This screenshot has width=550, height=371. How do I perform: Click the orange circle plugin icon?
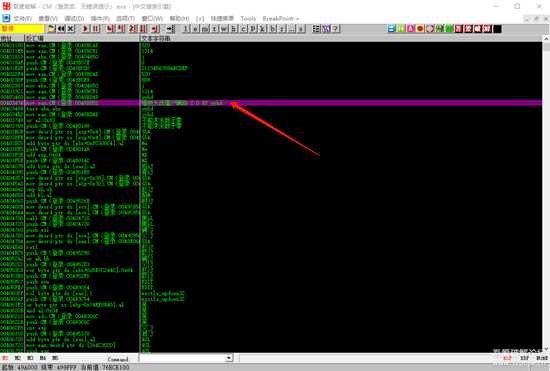pyautogui.click(x=420, y=29)
